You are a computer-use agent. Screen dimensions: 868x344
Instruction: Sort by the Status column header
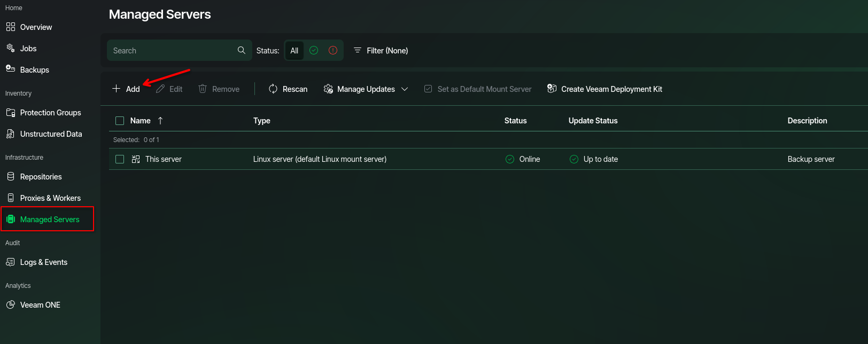(x=516, y=121)
